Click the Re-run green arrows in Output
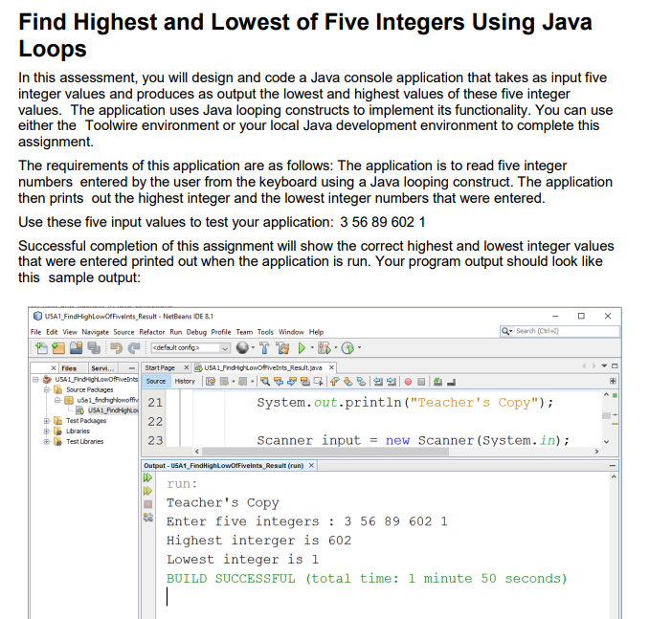This screenshot has width=672, height=619. (x=147, y=477)
